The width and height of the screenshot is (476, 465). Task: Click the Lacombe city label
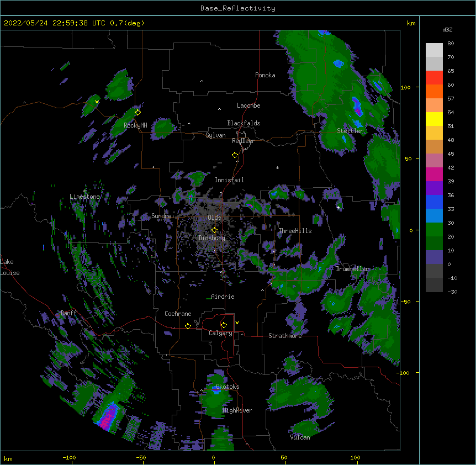point(248,105)
